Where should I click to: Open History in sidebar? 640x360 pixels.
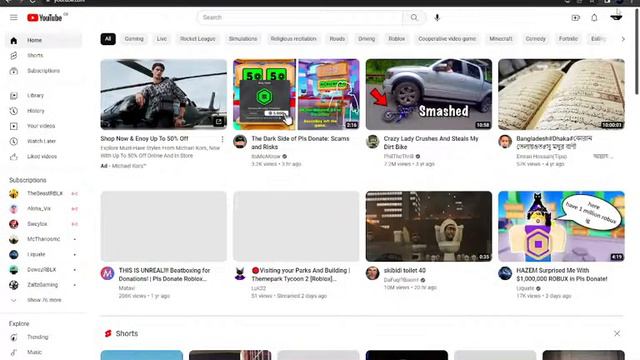click(x=43, y=111)
